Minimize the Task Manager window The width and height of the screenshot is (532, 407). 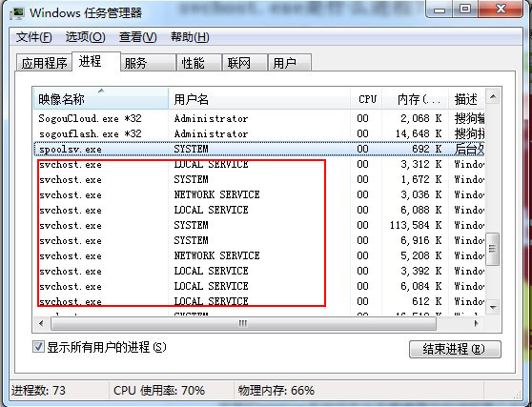point(440,10)
